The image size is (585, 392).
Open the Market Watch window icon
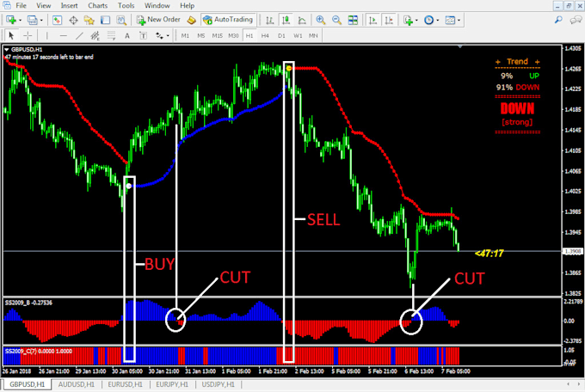point(57,20)
